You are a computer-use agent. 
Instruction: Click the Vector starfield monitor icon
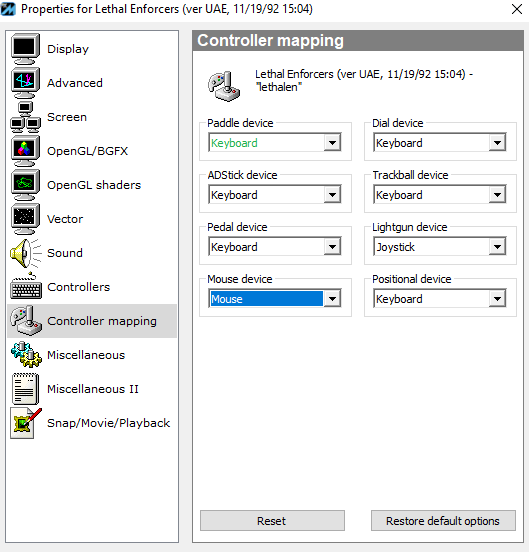point(25,219)
